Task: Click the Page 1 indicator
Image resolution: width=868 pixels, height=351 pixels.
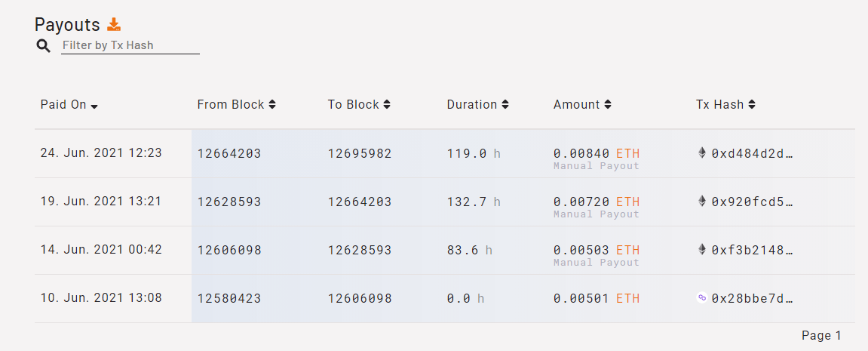Action: coord(821,336)
